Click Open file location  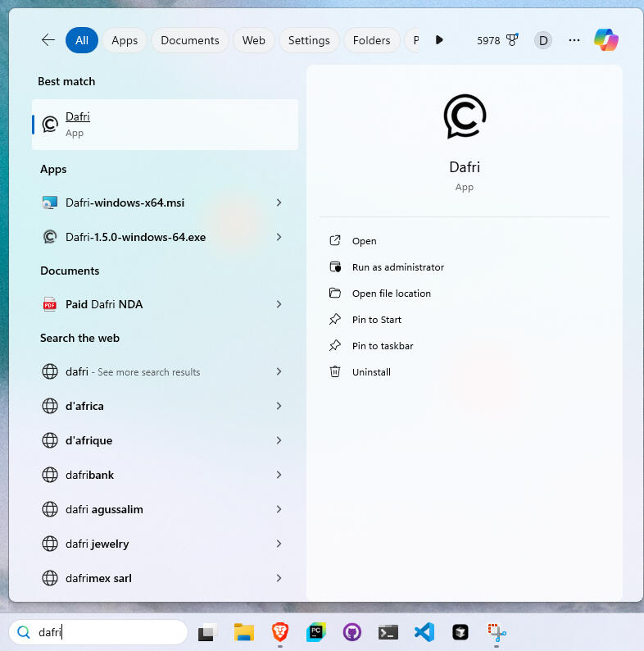(392, 294)
